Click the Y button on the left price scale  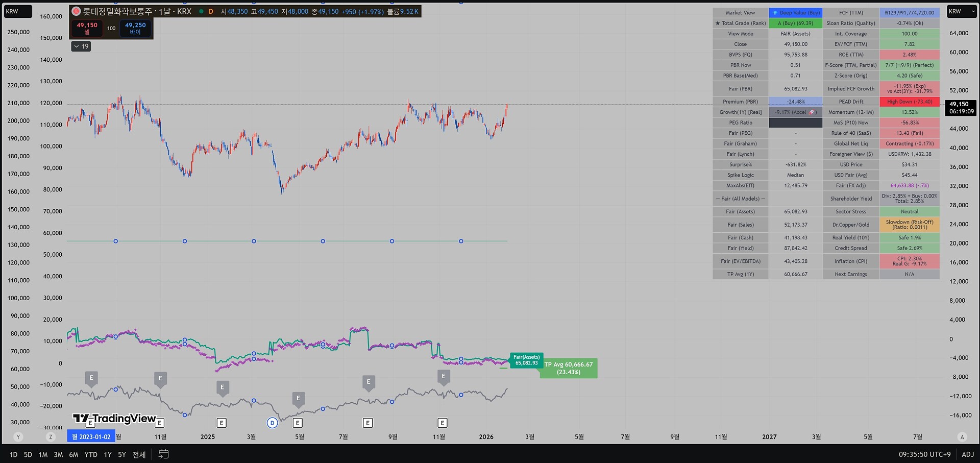click(18, 437)
